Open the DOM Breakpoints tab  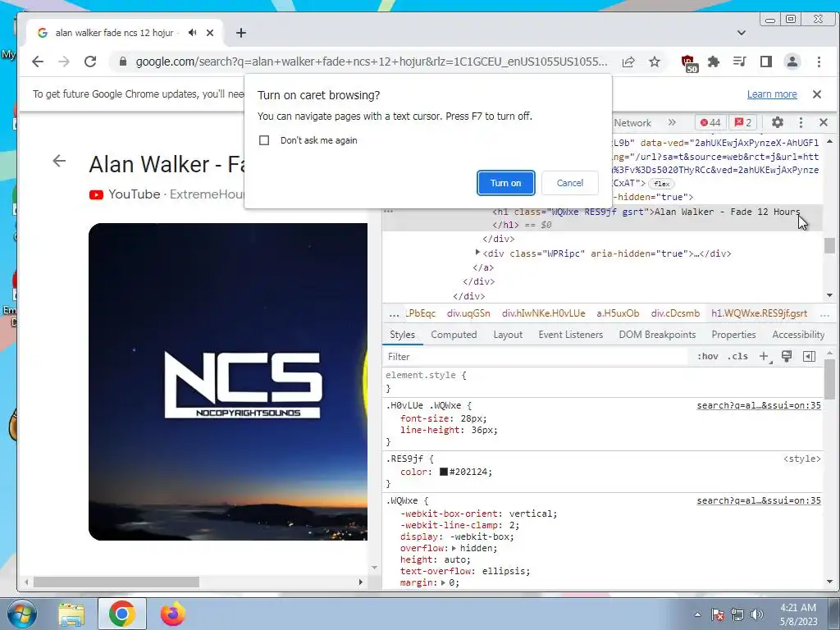(x=657, y=335)
